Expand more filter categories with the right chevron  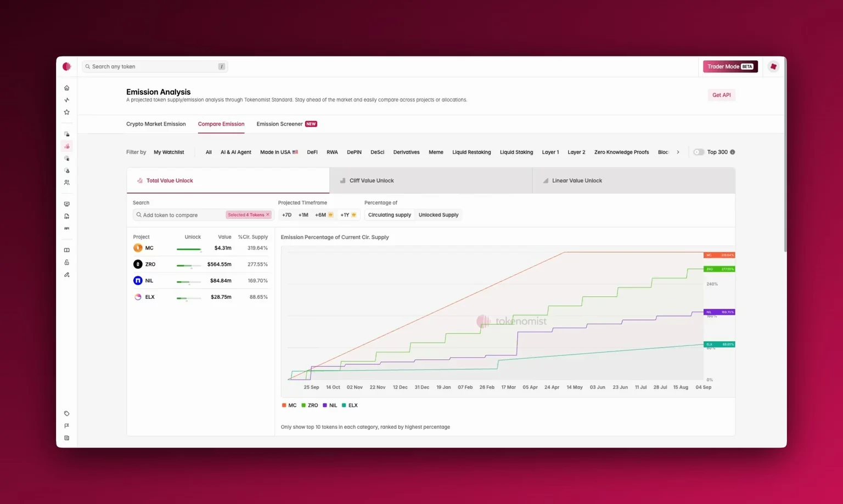[x=678, y=152]
